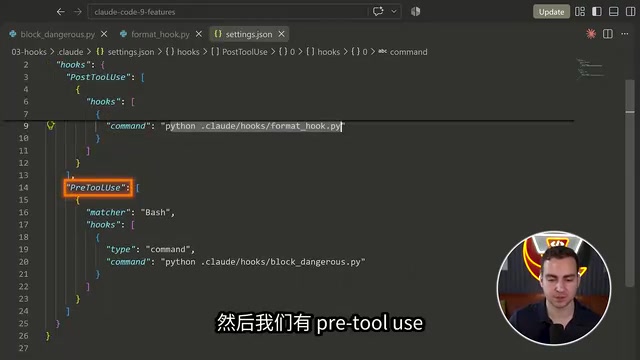Open the Customize Layout icon

click(580, 11)
